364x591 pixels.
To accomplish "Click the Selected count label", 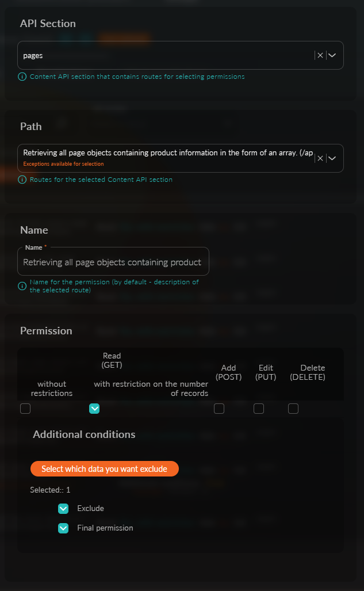I will pyautogui.click(x=50, y=490).
